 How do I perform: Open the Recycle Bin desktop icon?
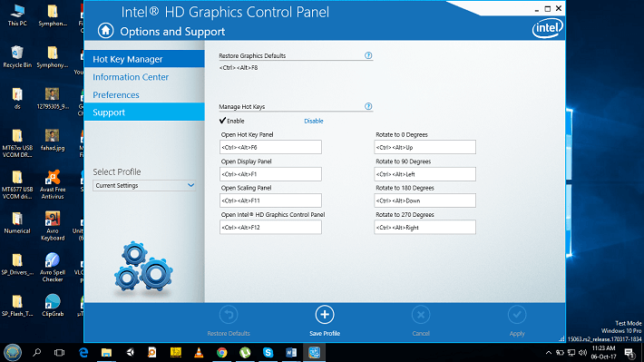[x=17, y=56]
